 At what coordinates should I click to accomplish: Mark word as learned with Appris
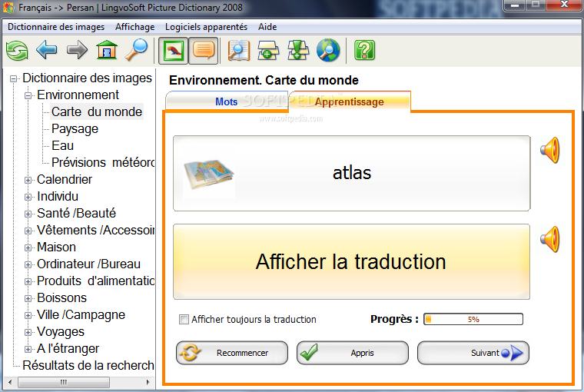(x=353, y=353)
